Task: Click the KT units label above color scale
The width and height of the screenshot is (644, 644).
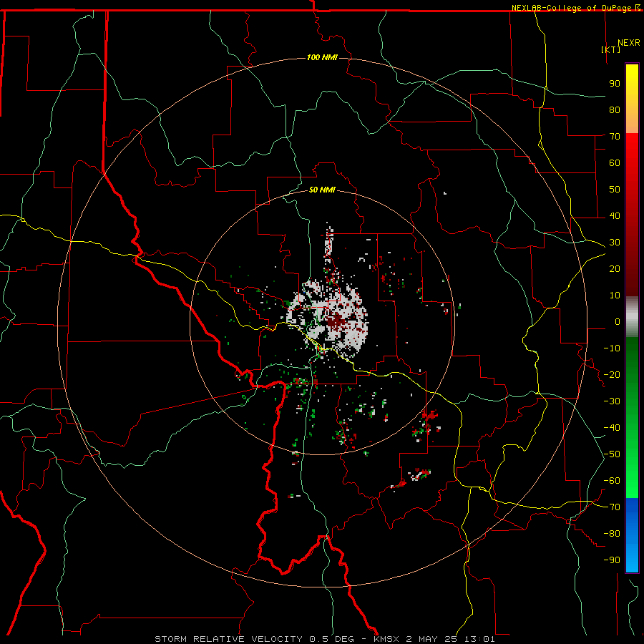Action: (611, 49)
